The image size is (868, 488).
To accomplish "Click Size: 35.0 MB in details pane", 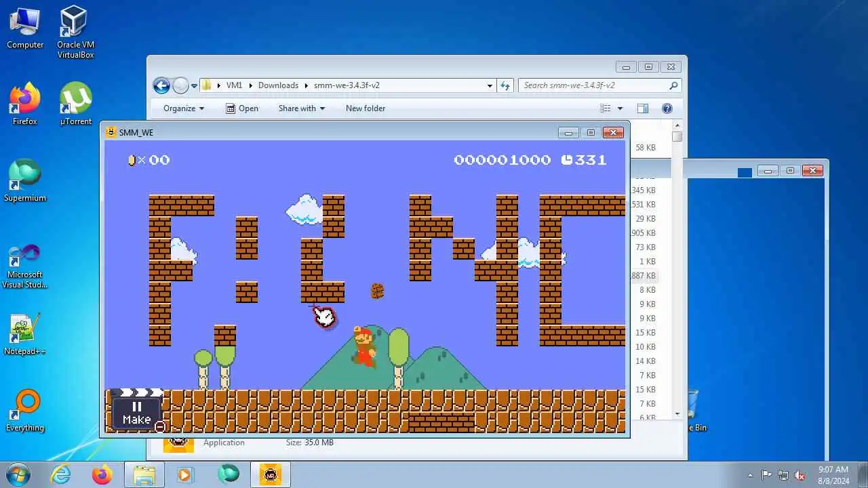I will [309, 443].
